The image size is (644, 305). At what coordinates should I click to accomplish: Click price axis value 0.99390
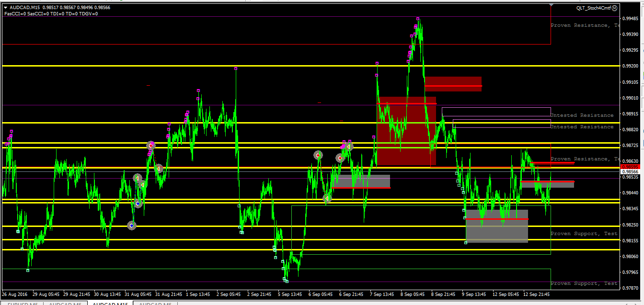630,34
